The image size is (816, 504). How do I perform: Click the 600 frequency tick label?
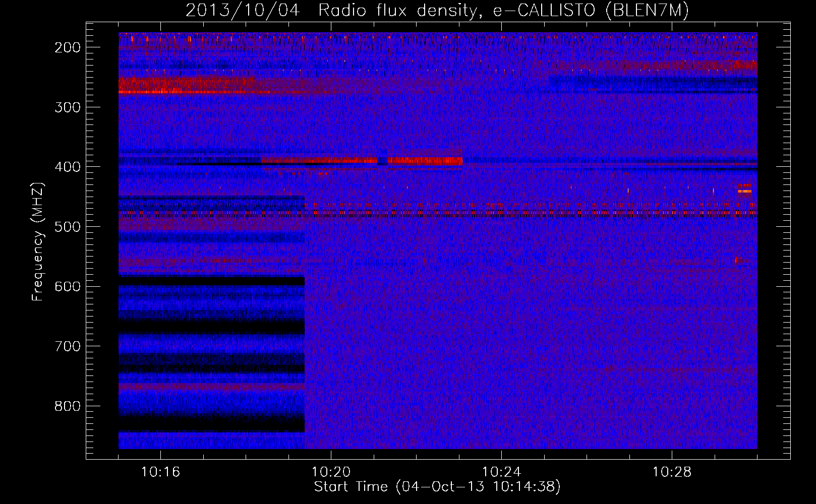68,286
